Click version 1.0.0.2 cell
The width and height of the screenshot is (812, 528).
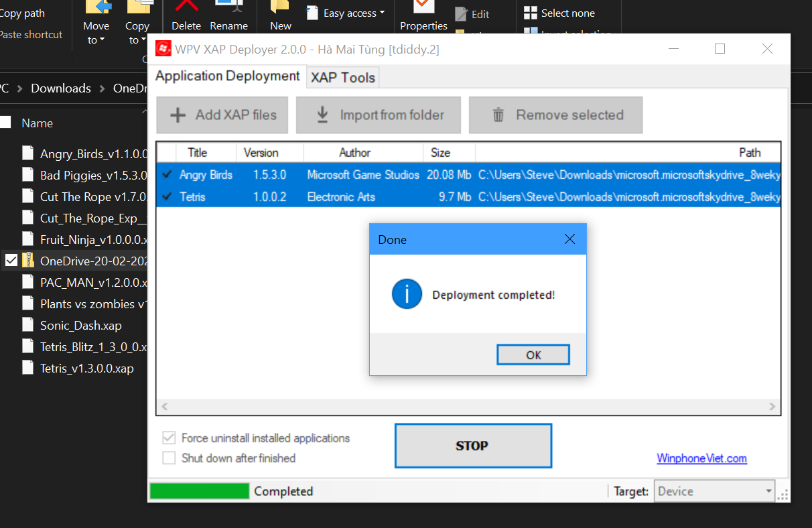point(269,197)
